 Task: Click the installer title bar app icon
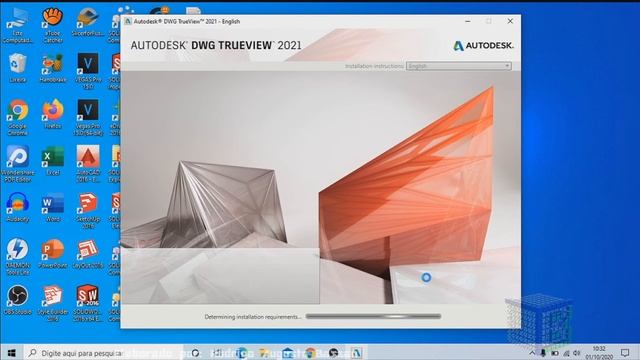pyautogui.click(x=128, y=21)
